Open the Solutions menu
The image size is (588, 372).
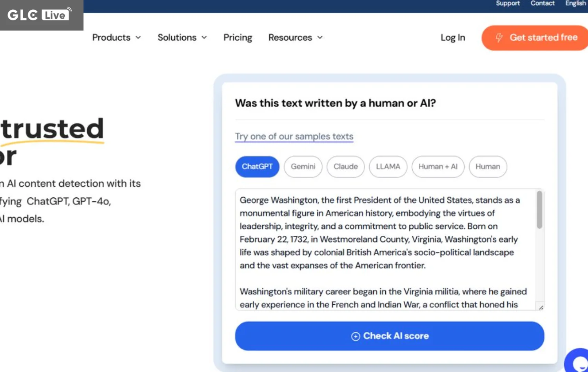coord(182,38)
